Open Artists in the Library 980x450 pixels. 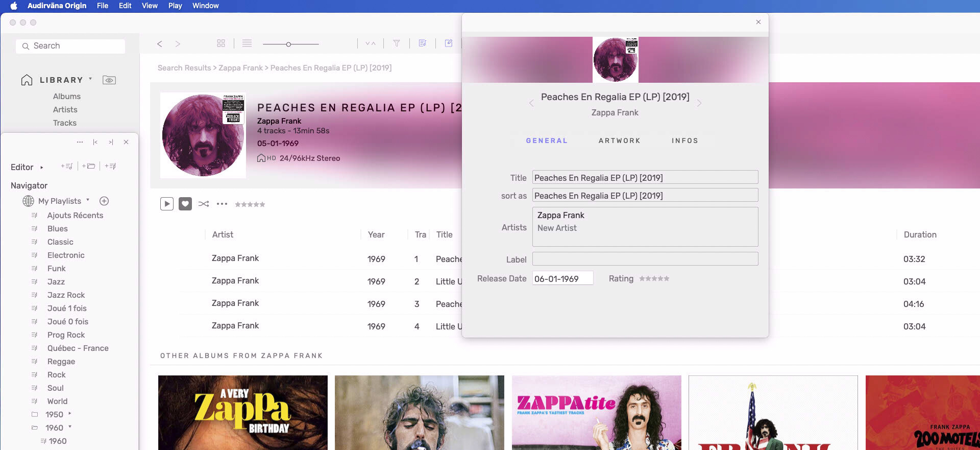click(x=65, y=110)
